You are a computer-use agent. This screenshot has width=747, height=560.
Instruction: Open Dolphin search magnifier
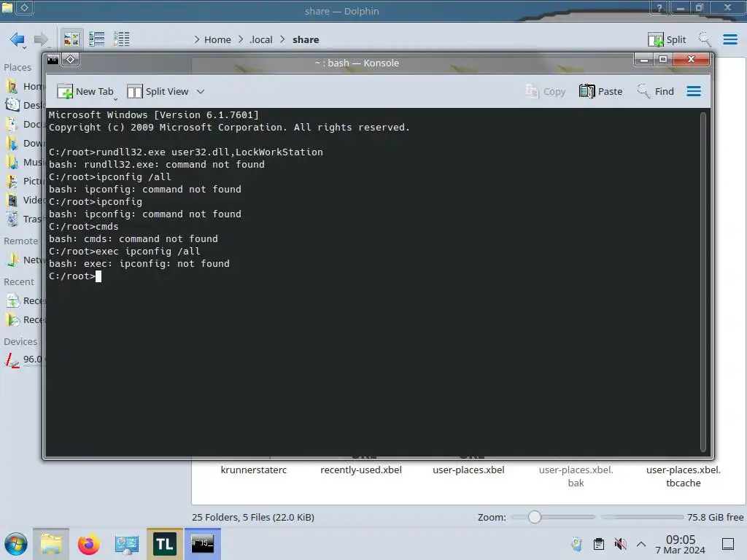705,39
